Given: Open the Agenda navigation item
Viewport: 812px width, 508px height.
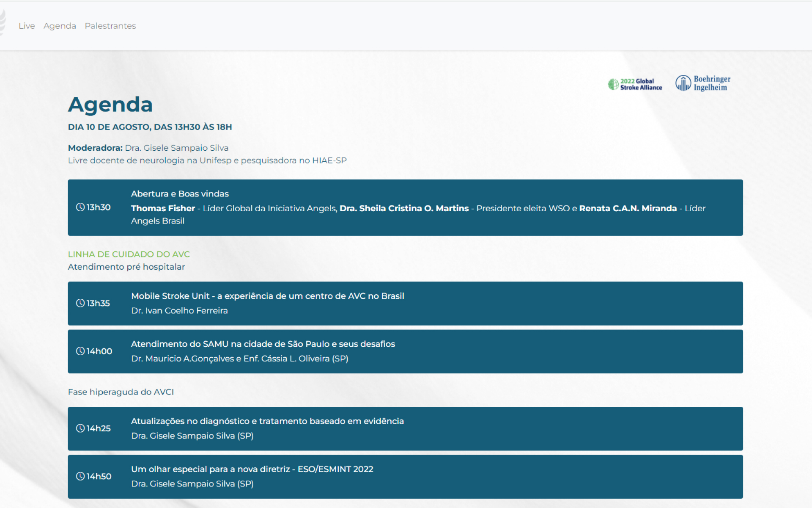Looking at the screenshot, I should pyautogui.click(x=60, y=26).
